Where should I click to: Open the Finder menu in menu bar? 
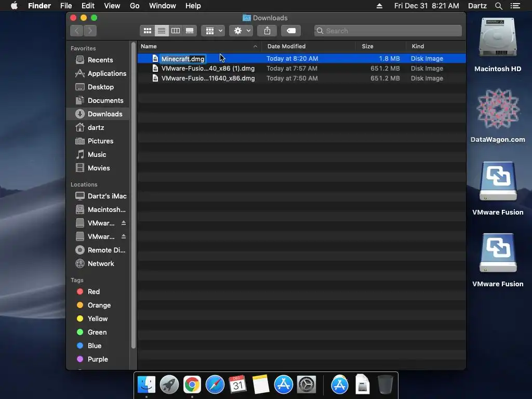(x=39, y=6)
